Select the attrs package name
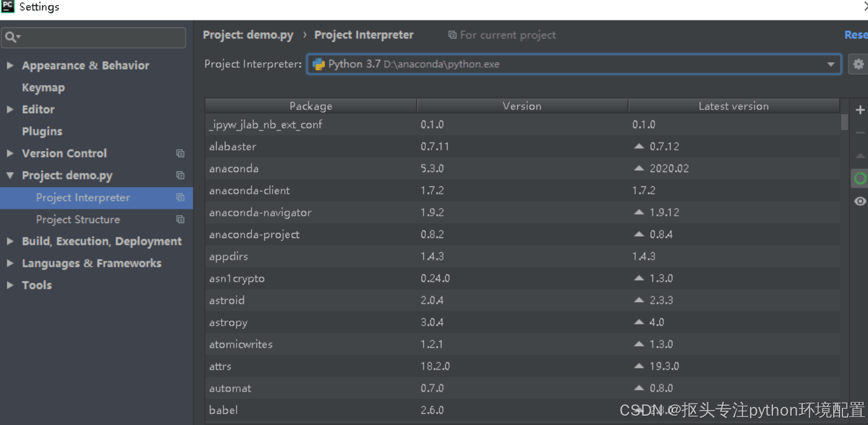 [220, 366]
